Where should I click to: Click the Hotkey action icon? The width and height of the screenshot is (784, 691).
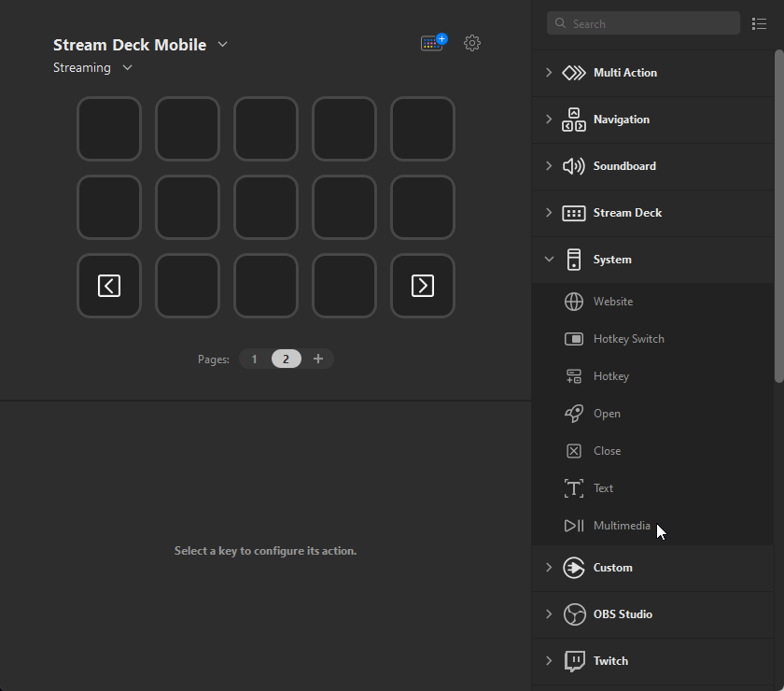[x=574, y=376]
